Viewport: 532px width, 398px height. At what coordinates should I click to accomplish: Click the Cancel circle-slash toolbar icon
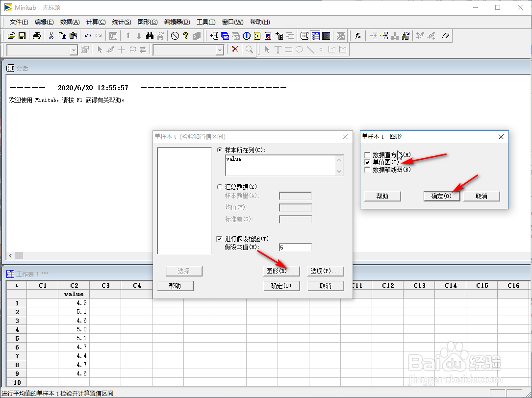(175, 36)
